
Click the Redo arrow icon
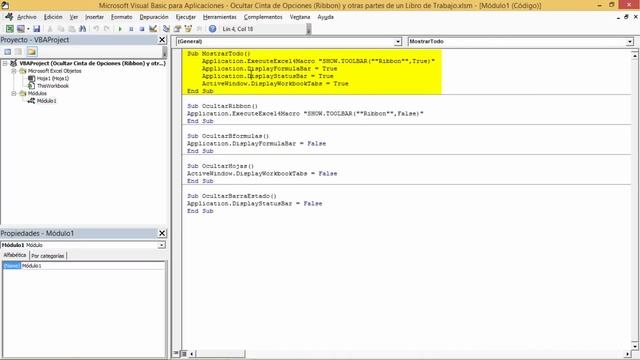point(107,29)
